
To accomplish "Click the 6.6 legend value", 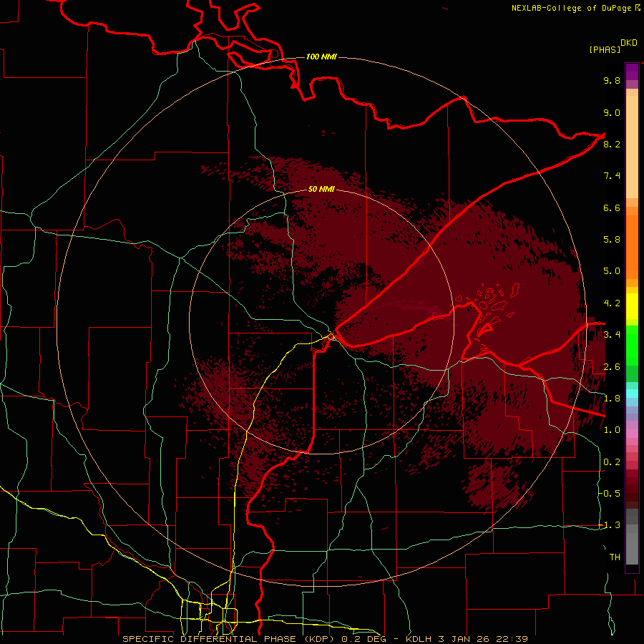I will [x=612, y=208].
